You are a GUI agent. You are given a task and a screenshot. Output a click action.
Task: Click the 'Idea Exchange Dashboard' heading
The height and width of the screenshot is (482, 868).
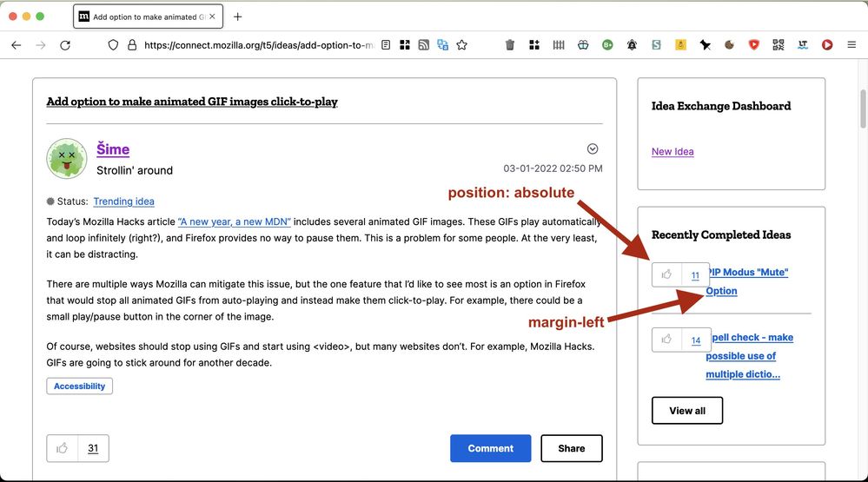tap(721, 106)
